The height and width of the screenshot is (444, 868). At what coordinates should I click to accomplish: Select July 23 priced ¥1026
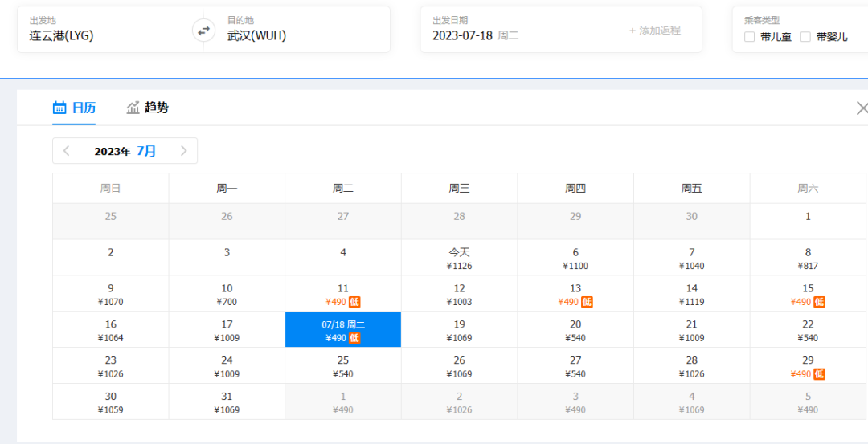111,365
